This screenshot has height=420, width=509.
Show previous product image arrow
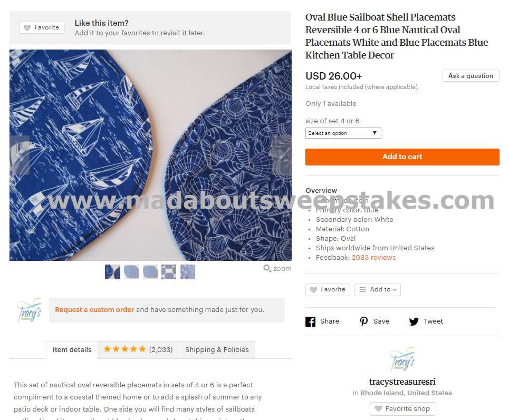(x=20, y=155)
